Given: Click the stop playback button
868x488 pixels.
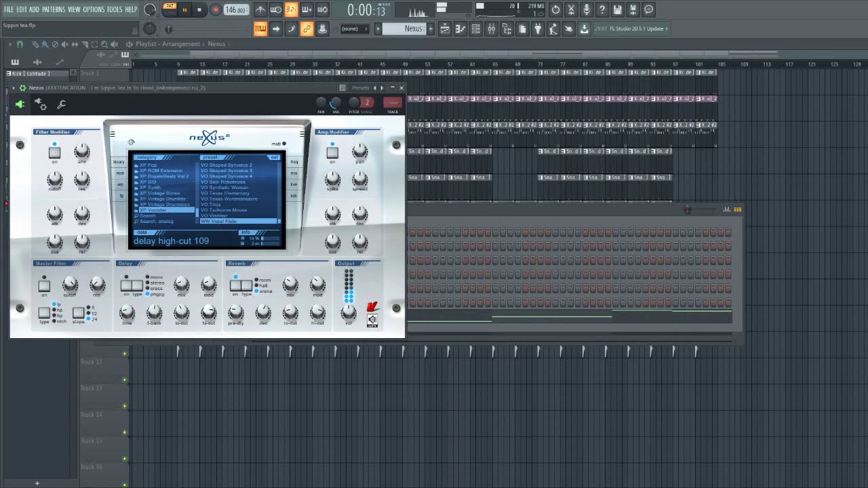Looking at the screenshot, I should tap(199, 9).
